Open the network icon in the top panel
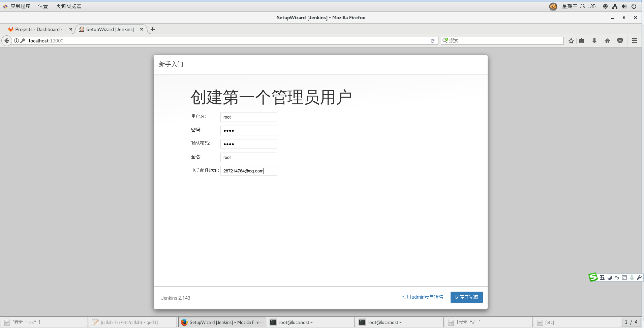 [615, 6]
